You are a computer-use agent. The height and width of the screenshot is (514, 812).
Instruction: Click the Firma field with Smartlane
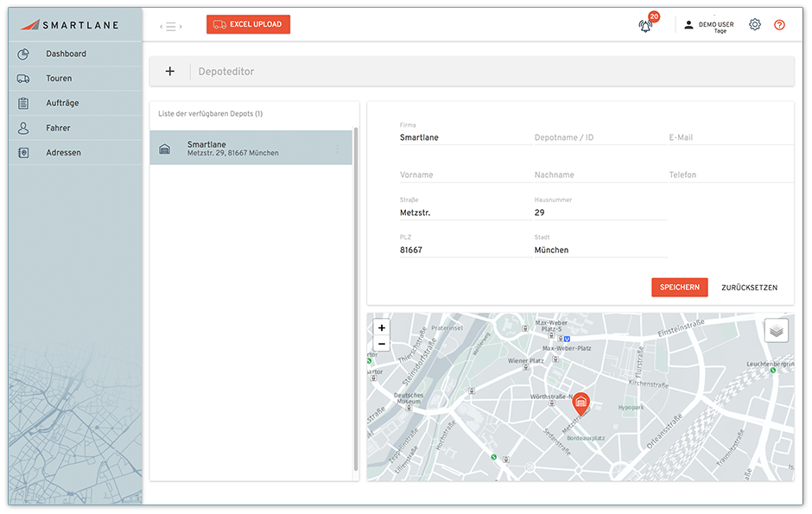click(x=466, y=137)
